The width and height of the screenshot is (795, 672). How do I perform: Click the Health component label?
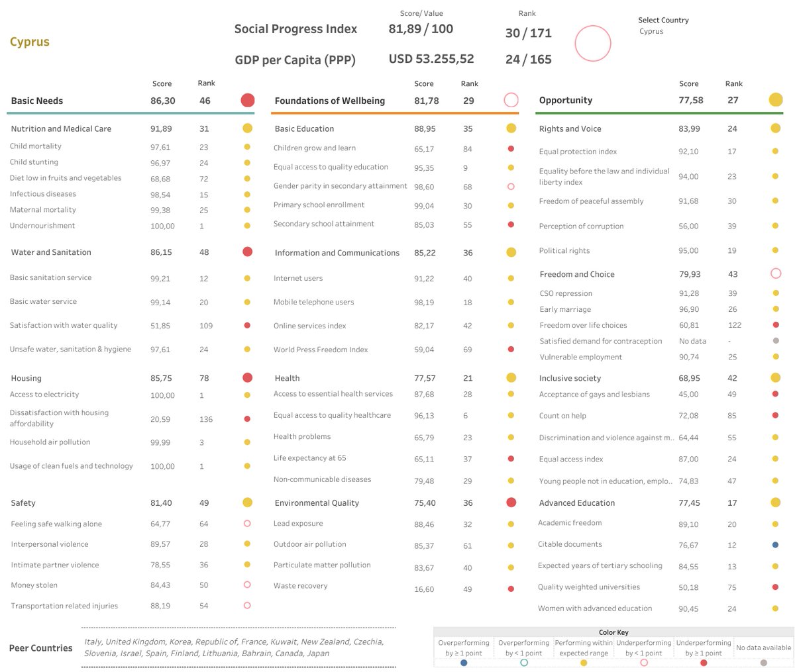(287, 378)
